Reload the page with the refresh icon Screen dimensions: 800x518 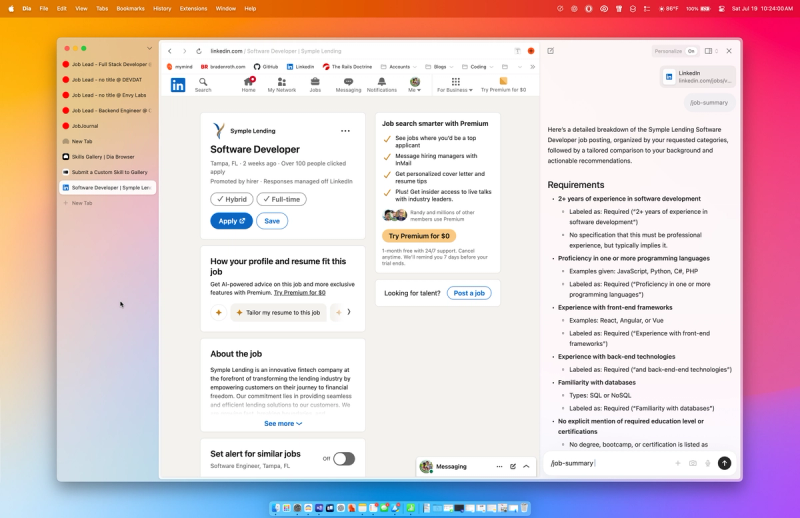[x=199, y=51]
